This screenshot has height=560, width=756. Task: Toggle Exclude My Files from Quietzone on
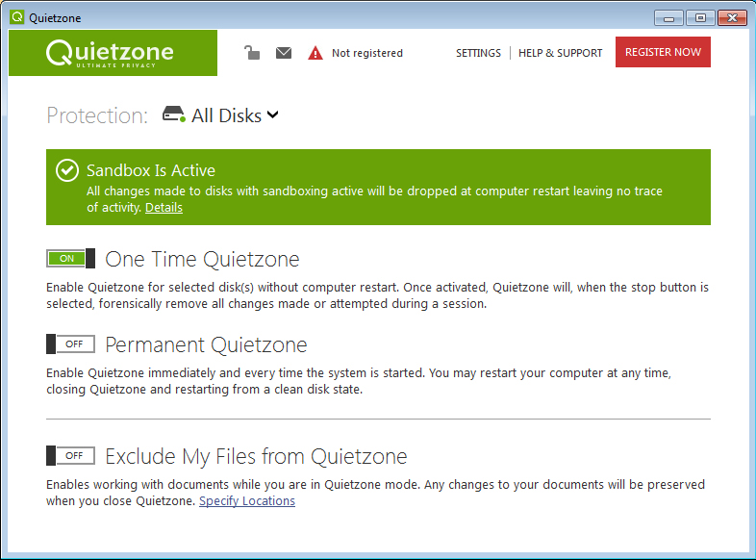coord(70,455)
